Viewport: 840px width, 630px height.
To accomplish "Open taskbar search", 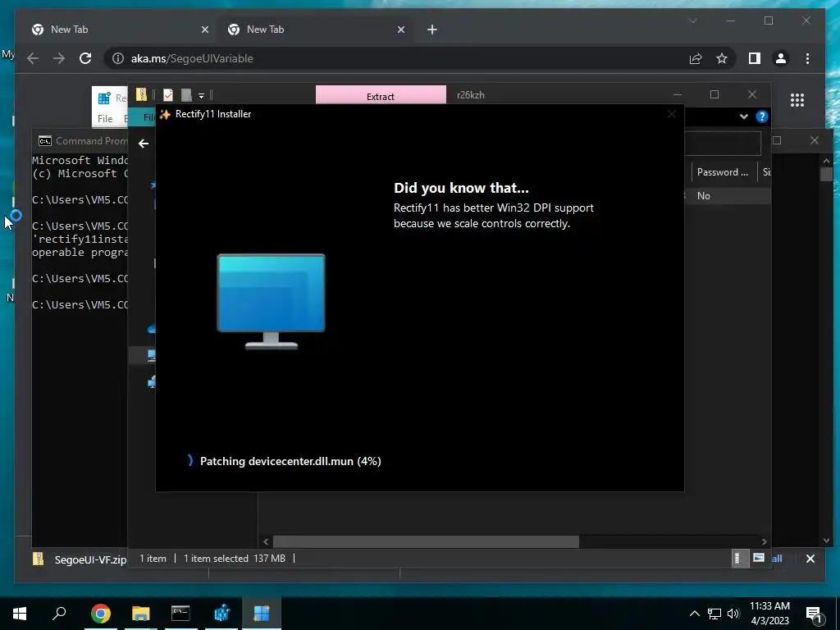I will point(59,613).
